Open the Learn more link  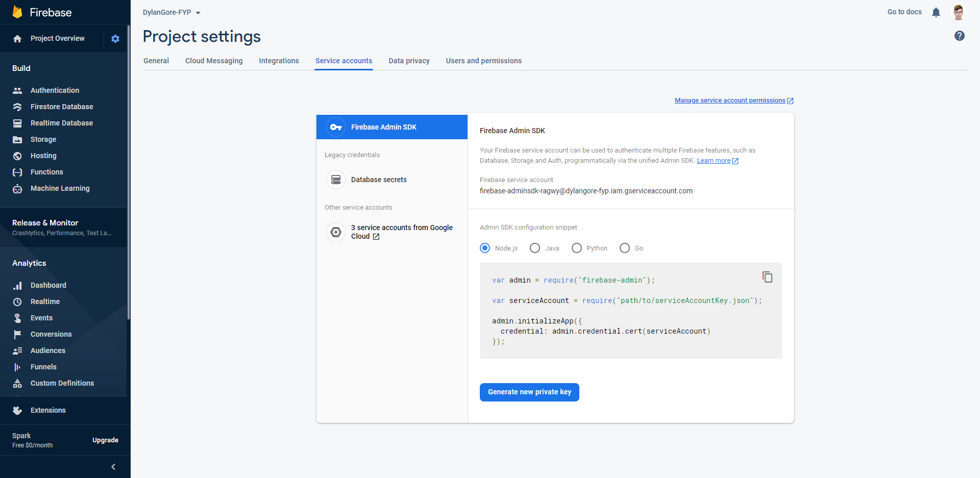point(718,161)
